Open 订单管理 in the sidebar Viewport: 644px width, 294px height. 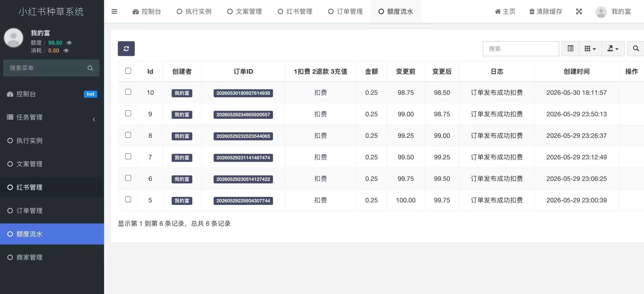52,211
